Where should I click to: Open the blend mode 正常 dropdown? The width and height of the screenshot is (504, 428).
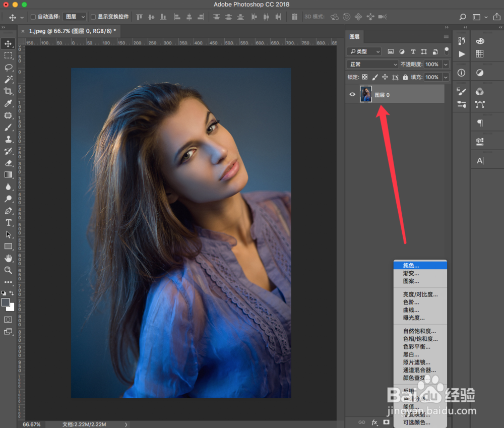(372, 64)
